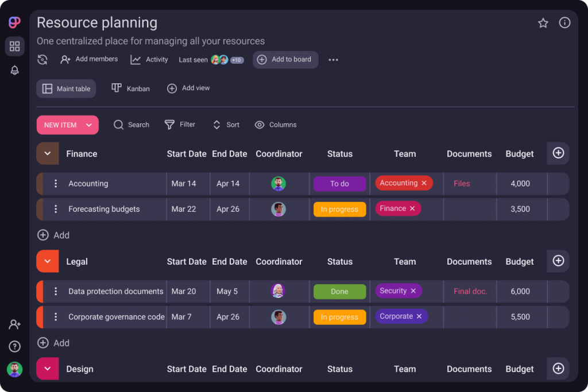Open help via the question mark icon

(14, 346)
